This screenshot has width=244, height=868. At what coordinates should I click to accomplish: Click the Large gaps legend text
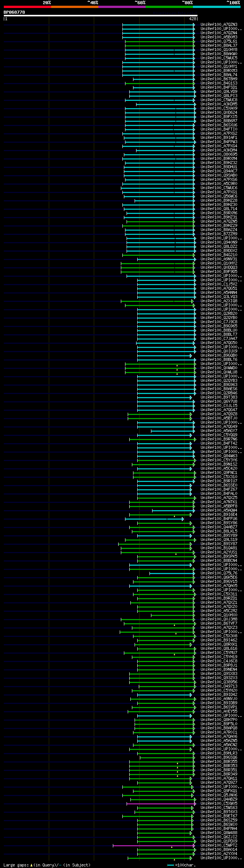[x=47, y=865]
